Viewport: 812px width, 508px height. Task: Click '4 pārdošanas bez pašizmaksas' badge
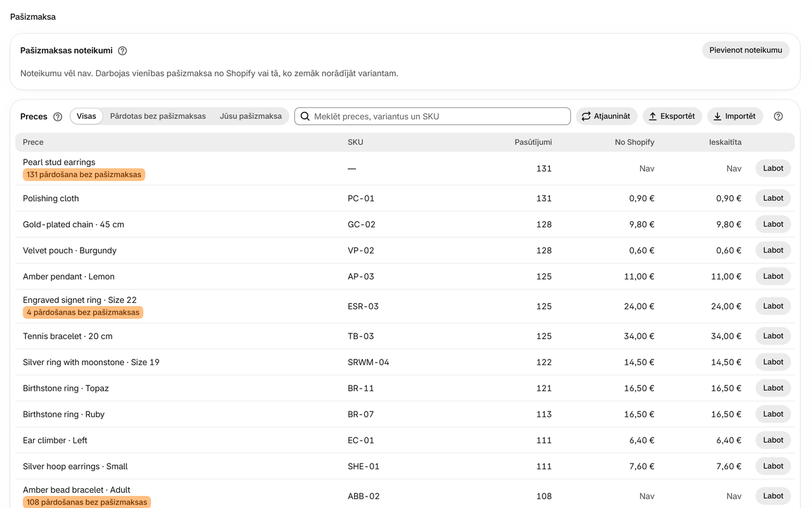click(83, 312)
